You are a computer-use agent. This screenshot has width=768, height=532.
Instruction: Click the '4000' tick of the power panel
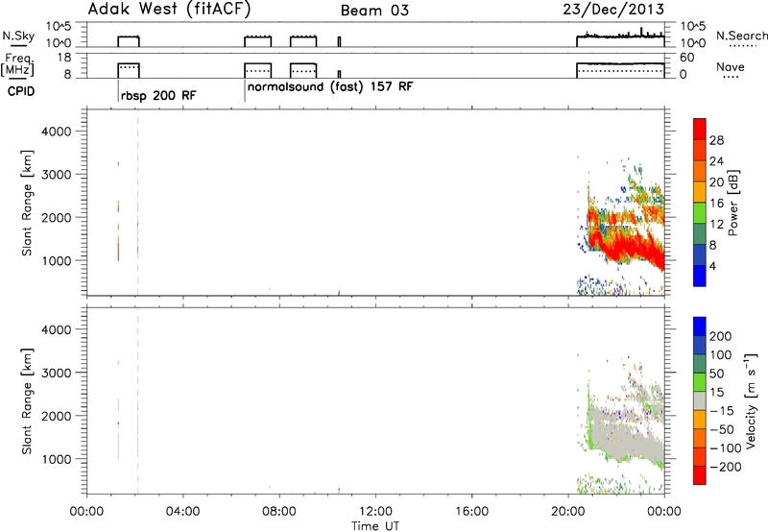(56, 132)
